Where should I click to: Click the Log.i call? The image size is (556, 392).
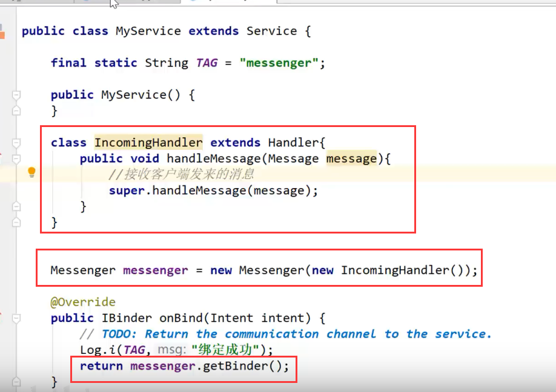tap(98, 350)
